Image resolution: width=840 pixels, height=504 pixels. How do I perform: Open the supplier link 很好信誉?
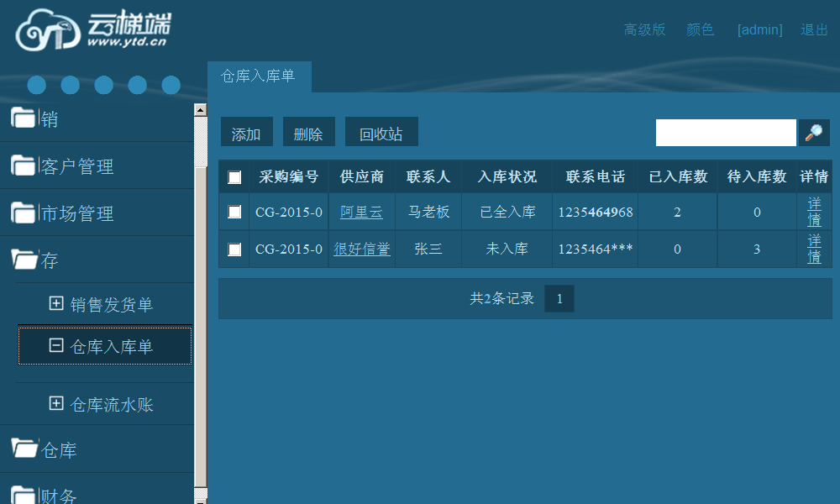361,249
